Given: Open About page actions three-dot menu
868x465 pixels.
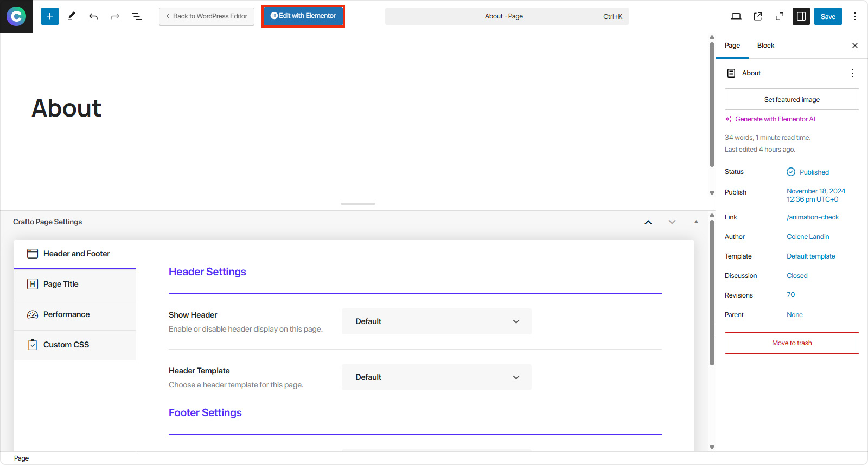Looking at the screenshot, I should pyautogui.click(x=853, y=73).
